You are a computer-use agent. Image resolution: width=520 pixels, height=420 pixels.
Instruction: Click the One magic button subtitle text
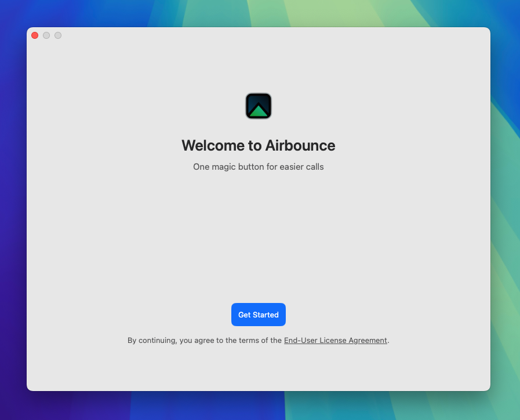(258, 167)
